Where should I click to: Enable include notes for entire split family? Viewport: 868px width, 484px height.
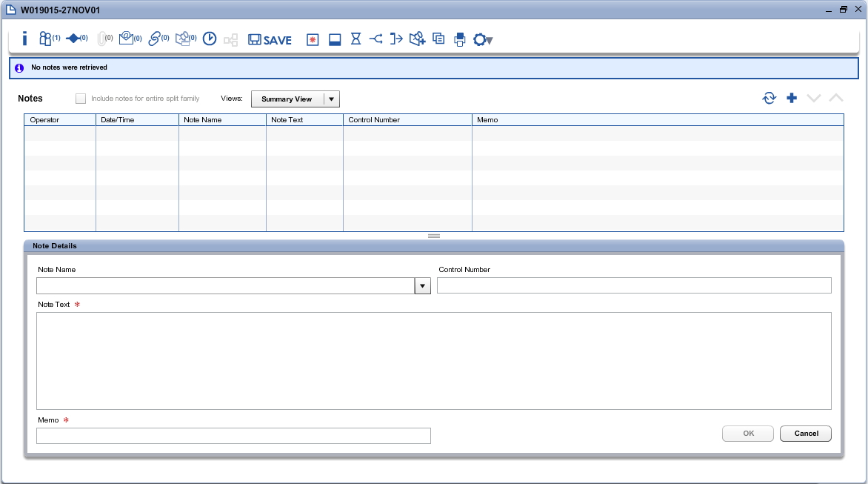pos(81,99)
